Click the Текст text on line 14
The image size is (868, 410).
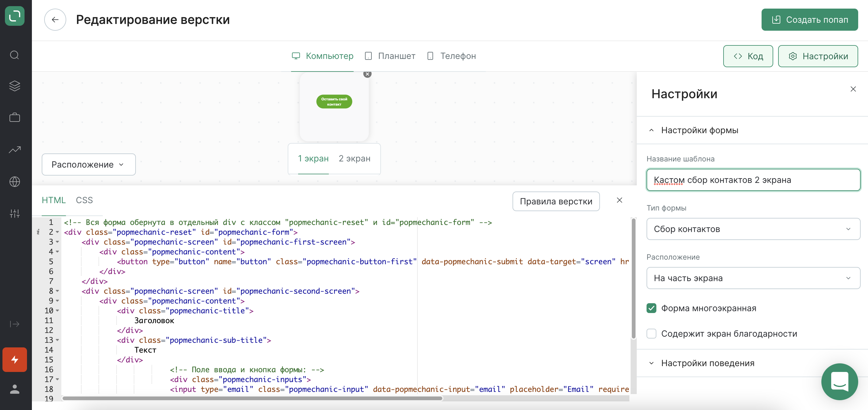click(x=145, y=350)
